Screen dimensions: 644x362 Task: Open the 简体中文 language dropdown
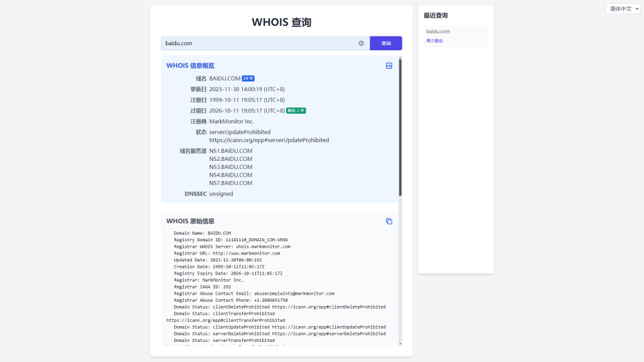click(623, 9)
